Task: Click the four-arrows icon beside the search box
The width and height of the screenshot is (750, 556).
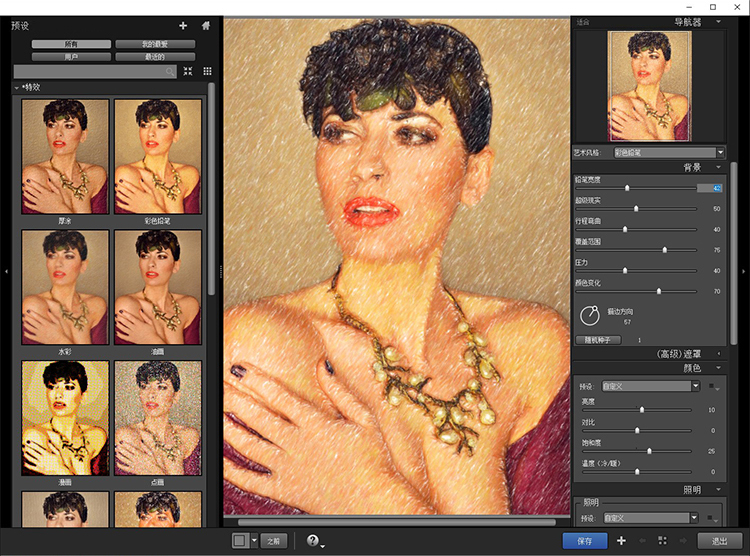Action: pyautogui.click(x=188, y=71)
